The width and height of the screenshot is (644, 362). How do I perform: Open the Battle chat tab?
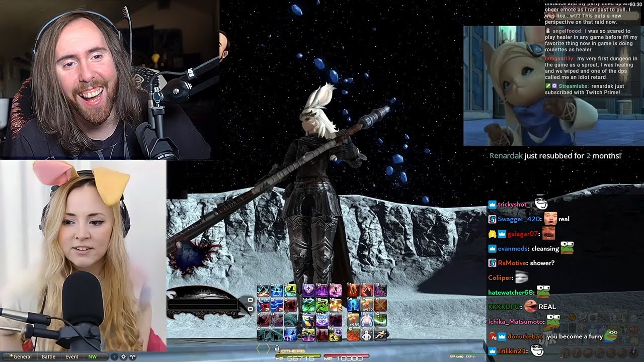[x=48, y=356]
